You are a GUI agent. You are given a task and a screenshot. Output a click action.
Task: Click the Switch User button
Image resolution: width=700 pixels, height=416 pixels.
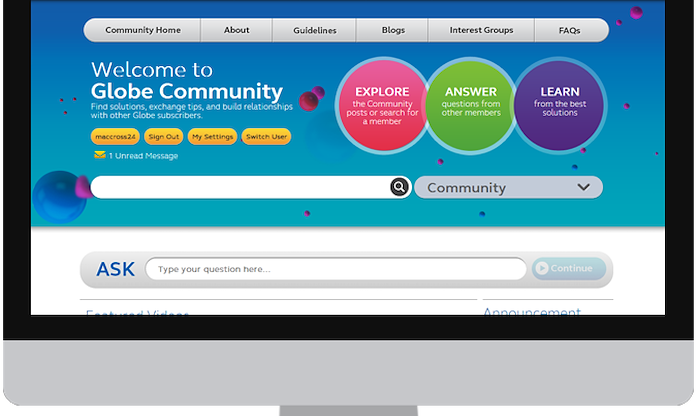(x=267, y=137)
